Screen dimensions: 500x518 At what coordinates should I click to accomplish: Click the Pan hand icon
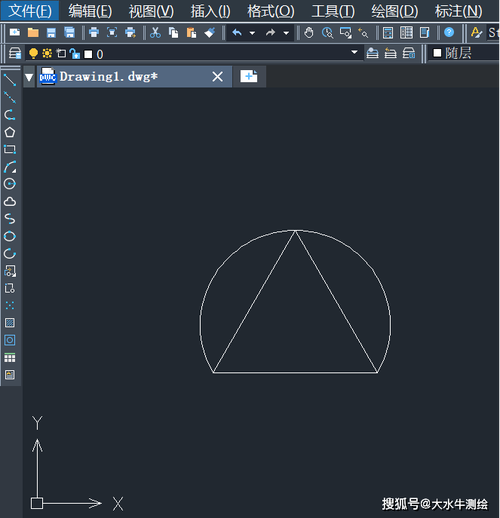tap(309, 33)
